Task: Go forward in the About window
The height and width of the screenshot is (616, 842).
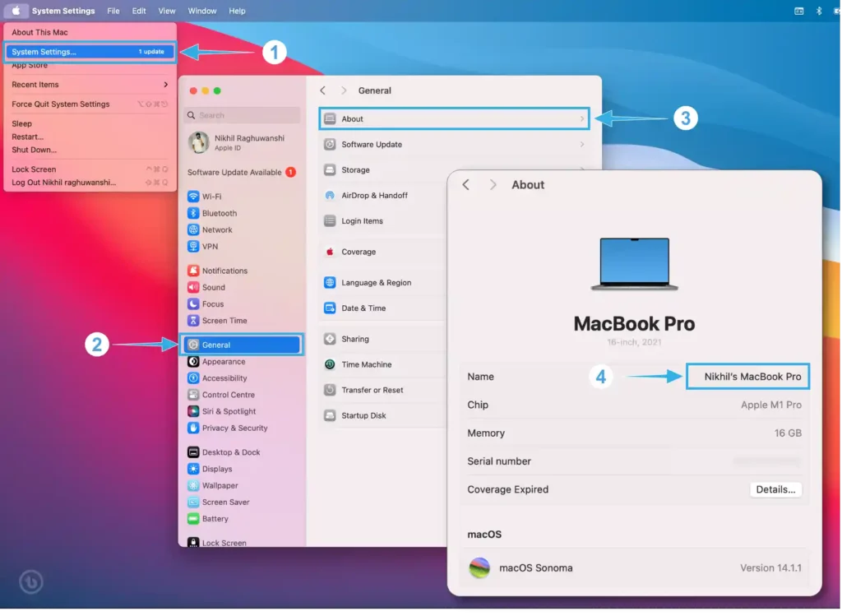Action: coord(493,185)
